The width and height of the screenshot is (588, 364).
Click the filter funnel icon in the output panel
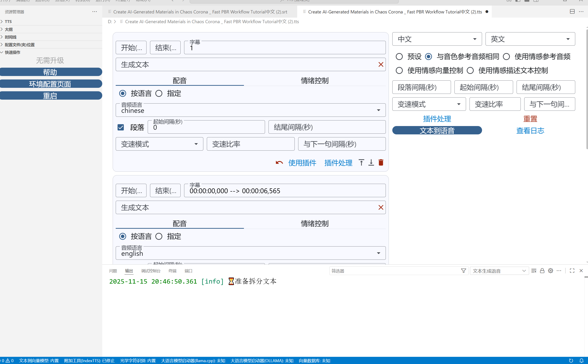(463, 271)
